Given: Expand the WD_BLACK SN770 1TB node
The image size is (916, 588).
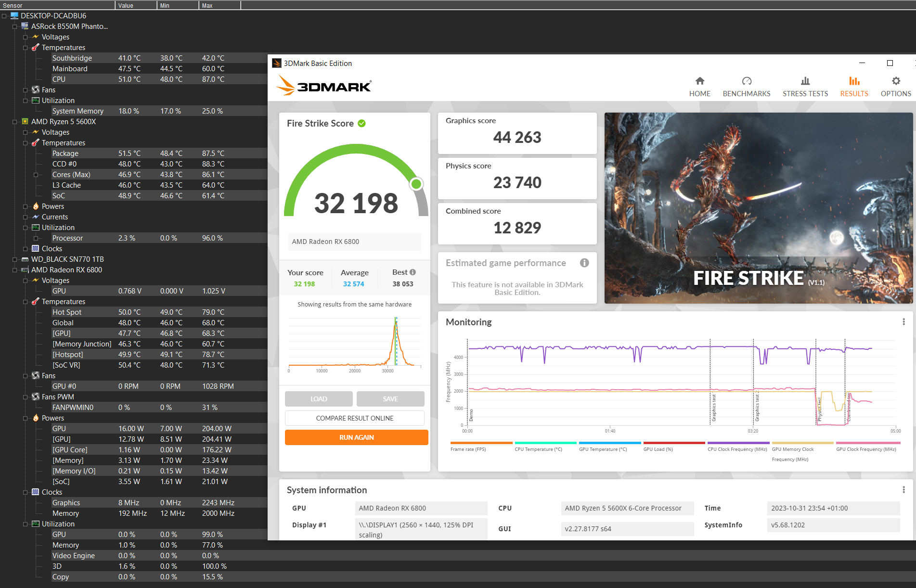Looking at the screenshot, I should point(15,259).
